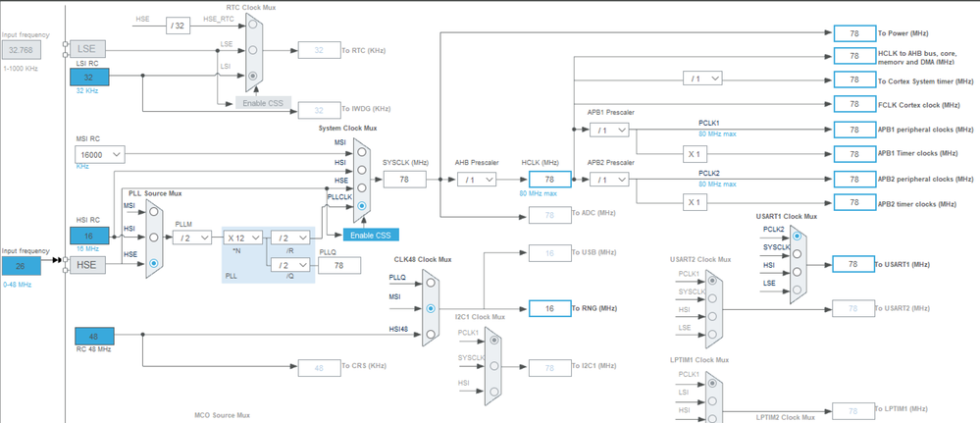
Task: Choose PLLCLK in the System Clock Mux
Action: pos(361,206)
